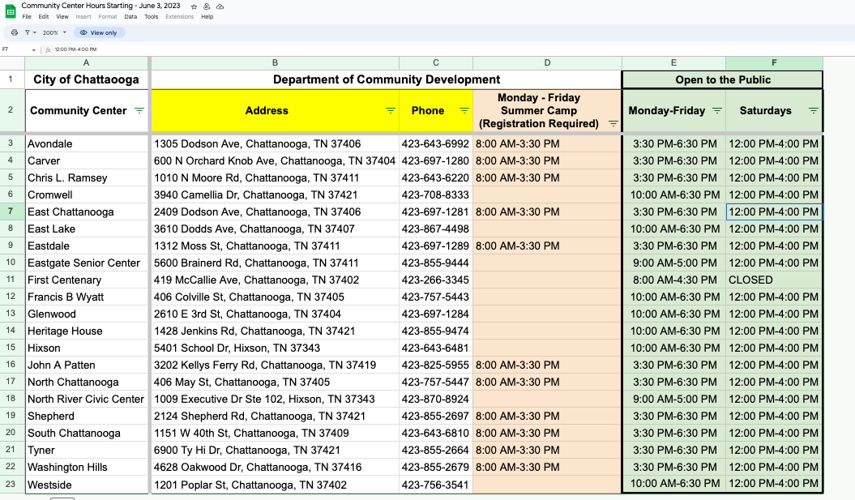The image size is (855, 500).
Task: Open Monday-Friday column filter dropdown
Action: (x=716, y=111)
